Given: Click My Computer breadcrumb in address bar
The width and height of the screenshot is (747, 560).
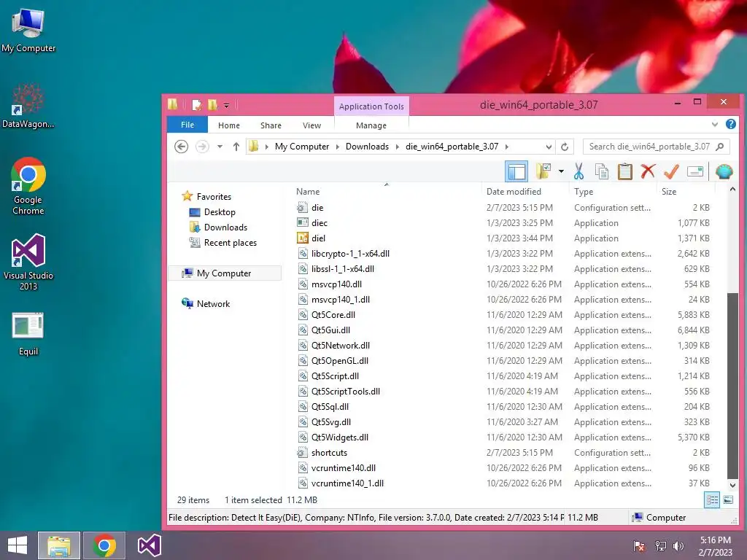Looking at the screenshot, I should click(x=302, y=147).
